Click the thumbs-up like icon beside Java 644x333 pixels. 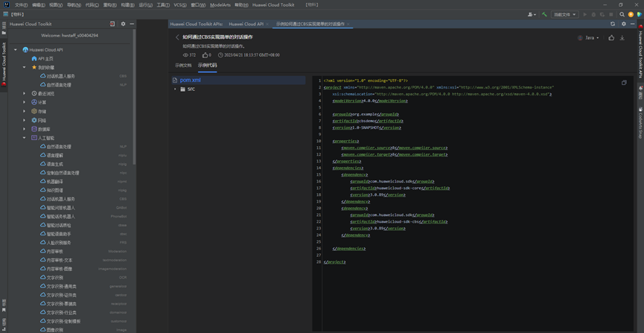(x=611, y=38)
